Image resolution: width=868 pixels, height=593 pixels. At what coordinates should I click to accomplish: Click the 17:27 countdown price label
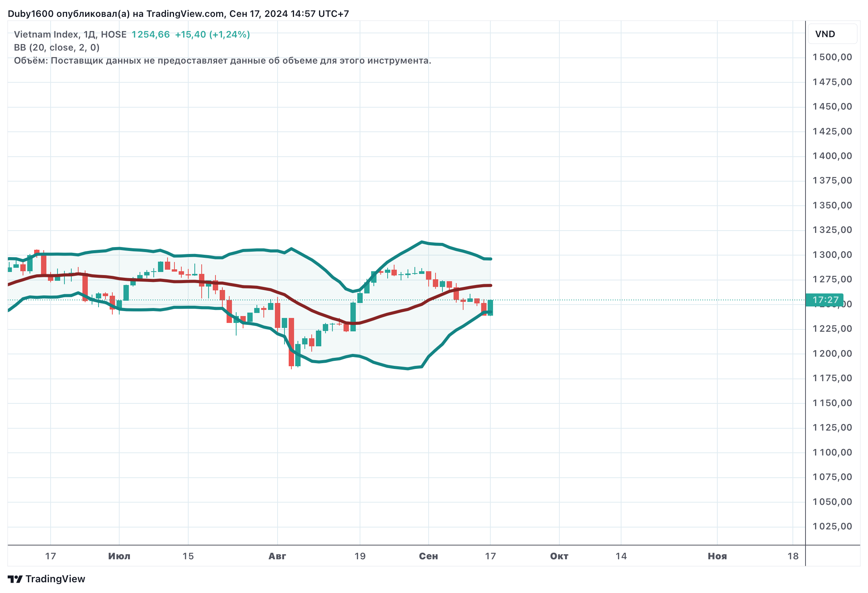click(824, 300)
